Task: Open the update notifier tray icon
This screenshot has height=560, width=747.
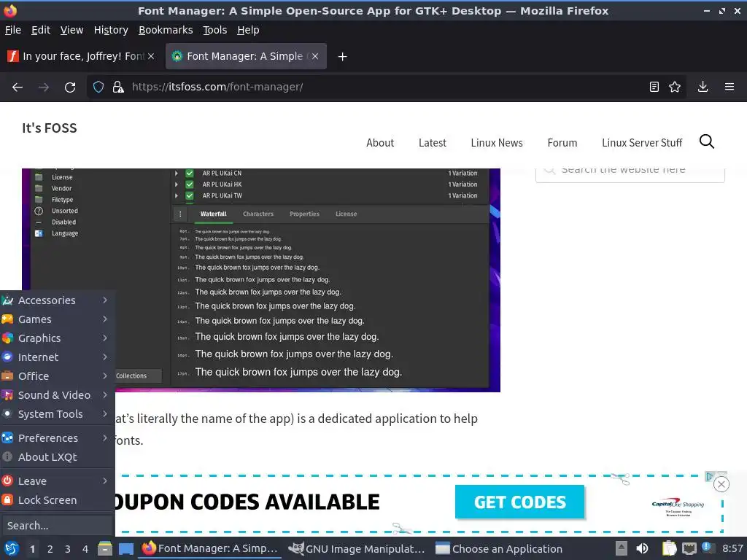Action: [x=707, y=548]
